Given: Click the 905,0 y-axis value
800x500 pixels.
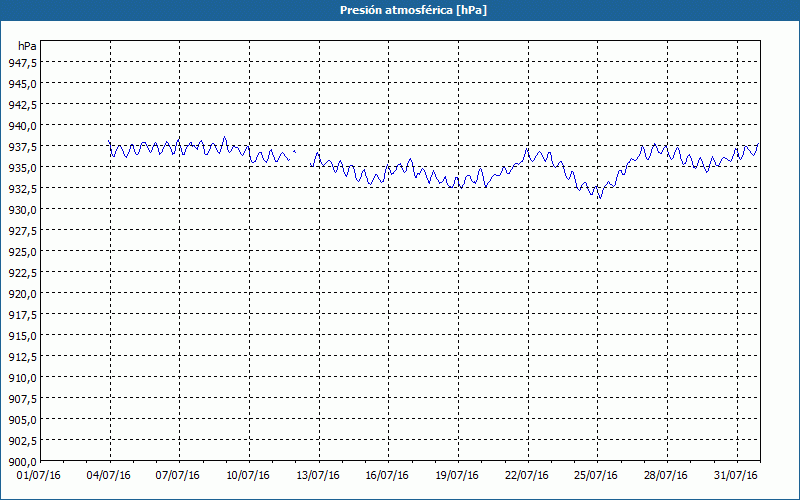Looking at the screenshot, I should [22, 419].
